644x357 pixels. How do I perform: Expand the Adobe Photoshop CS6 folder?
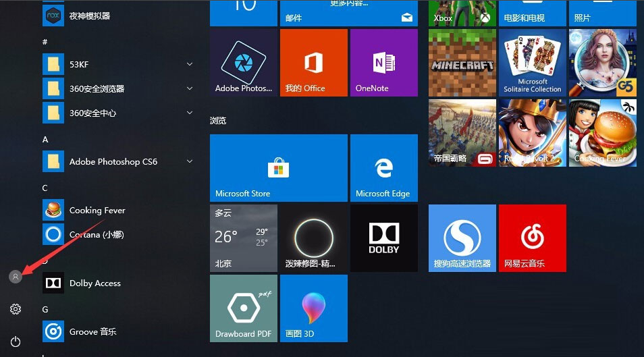189,161
